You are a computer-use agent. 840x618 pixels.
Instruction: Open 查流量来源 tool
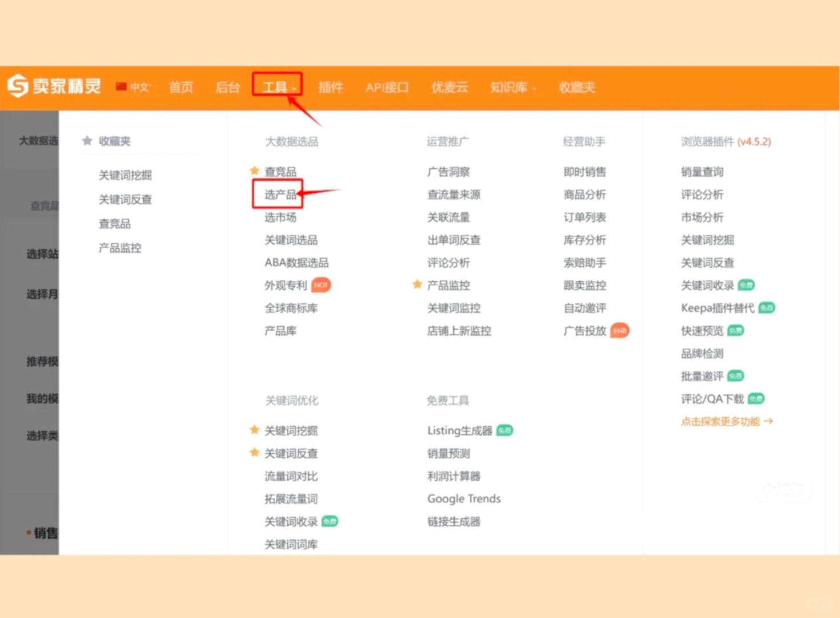coord(454,195)
